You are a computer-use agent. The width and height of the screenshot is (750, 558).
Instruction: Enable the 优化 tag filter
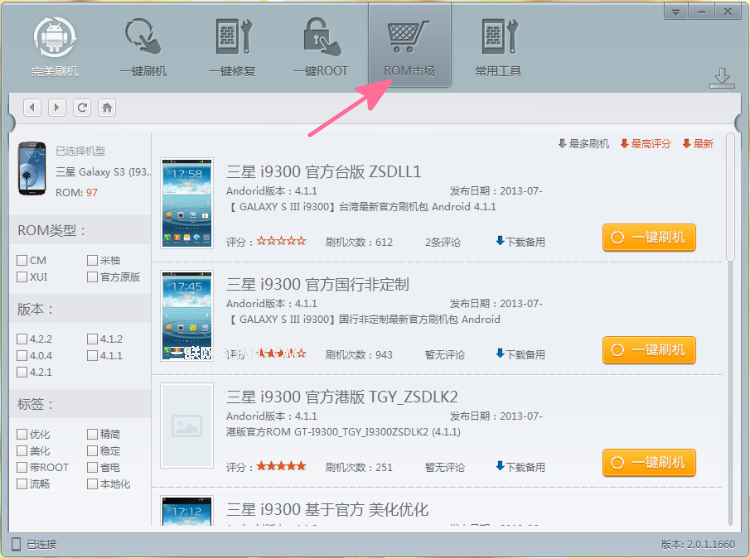click(x=22, y=434)
